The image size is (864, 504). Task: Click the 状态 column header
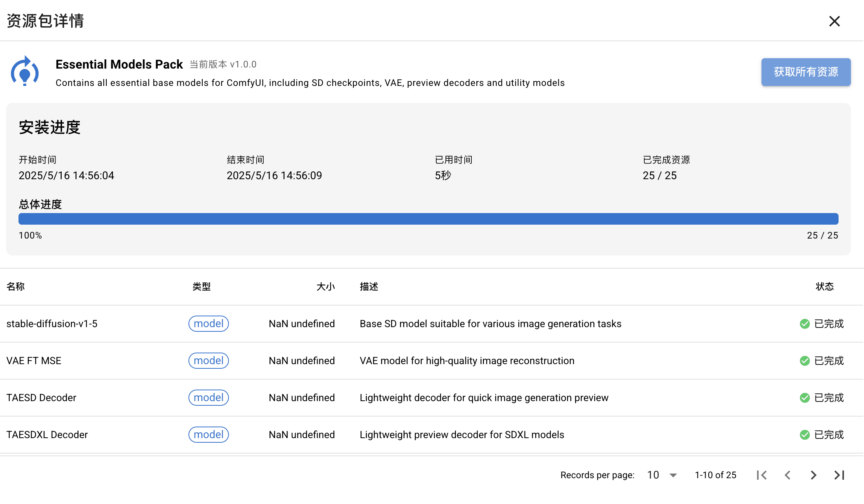[824, 287]
